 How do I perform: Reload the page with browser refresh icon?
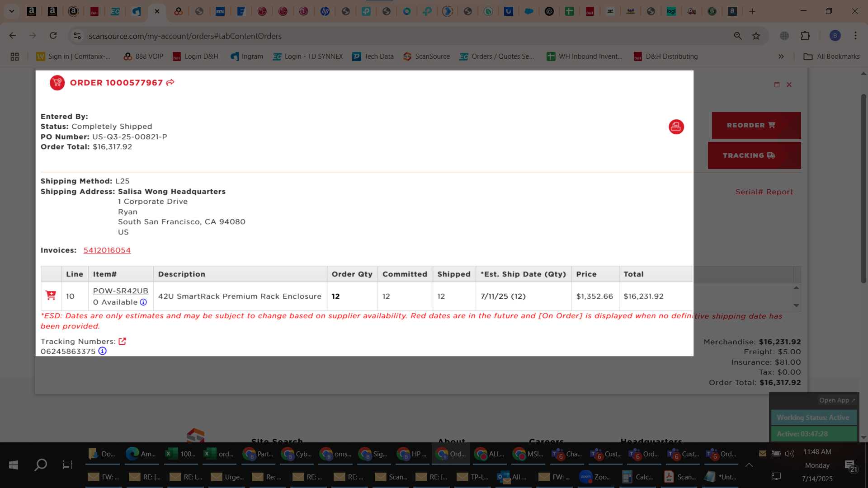click(x=53, y=36)
